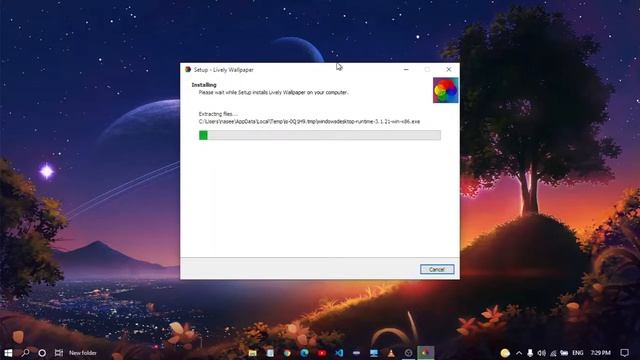Viewport: 640px width, 360px height.
Task: Click the yellow round tray icon
Action: coord(505,353)
